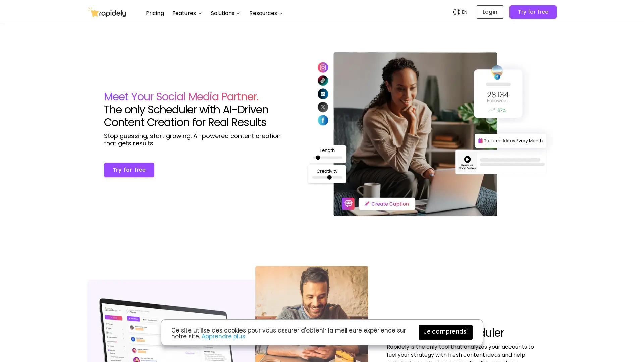
Task: Expand the Features dropdown menu
Action: click(187, 13)
